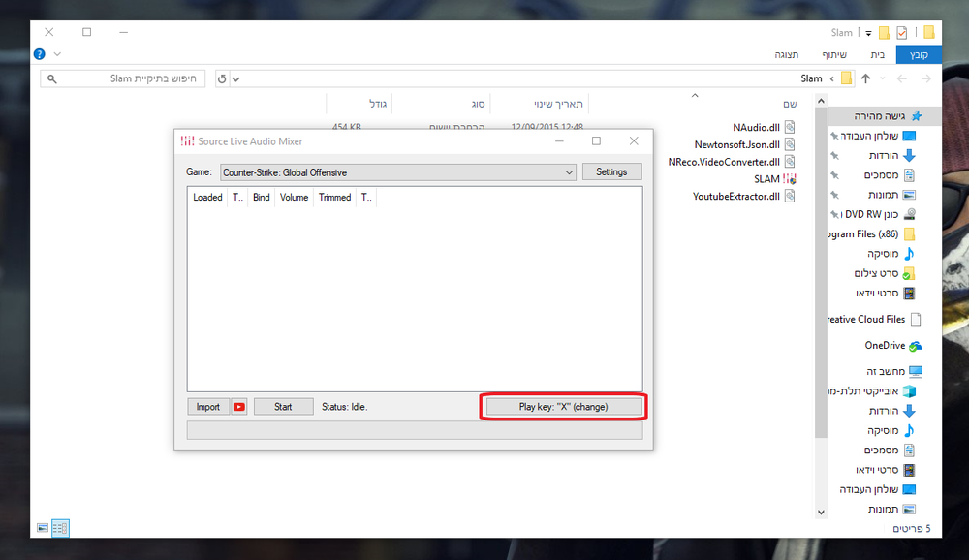Select the NReco.VideoConverter.dll file icon

[x=789, y=161]
